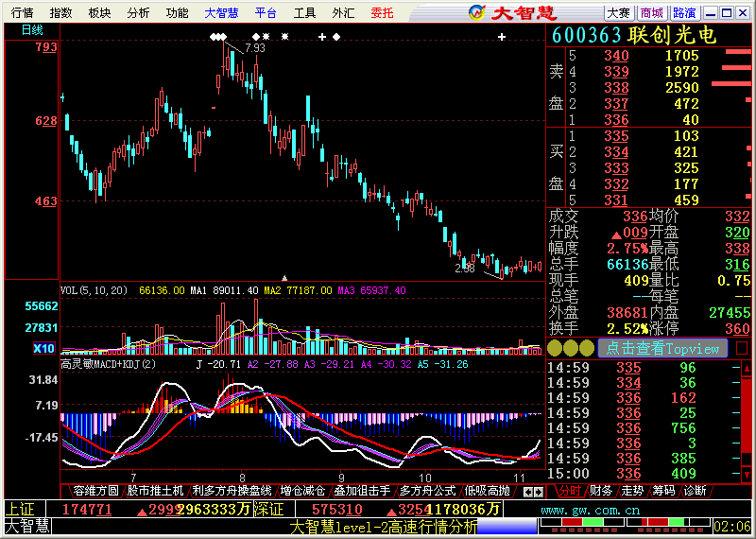Click sell level 5 price 340
This screenshot has height=539, width=756.
[x=617, y=56]
